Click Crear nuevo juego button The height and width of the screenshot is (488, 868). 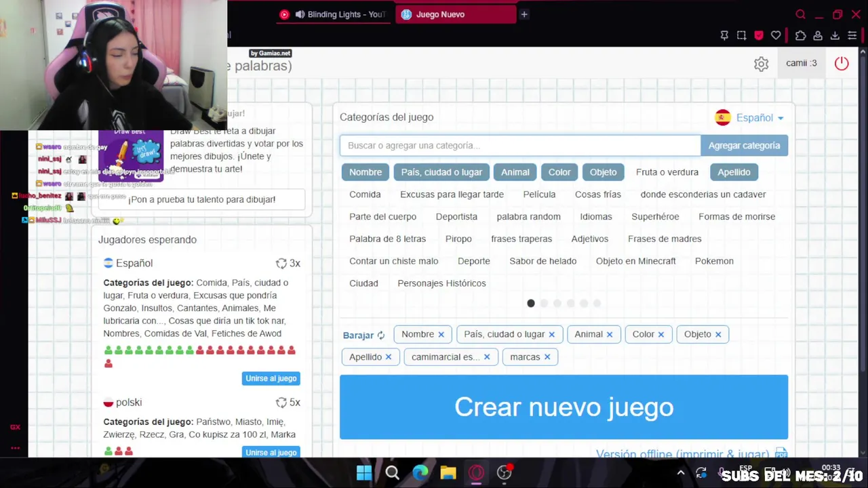click(x=564, y=407)
